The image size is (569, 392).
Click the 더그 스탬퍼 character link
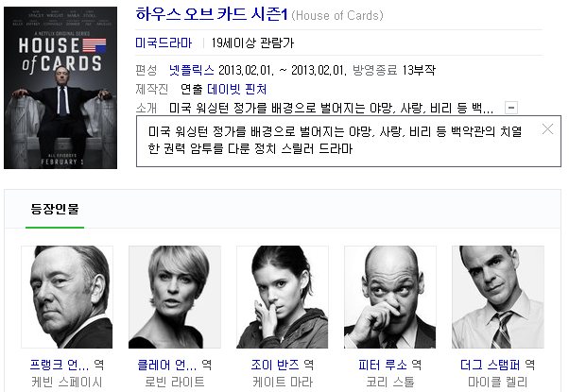pyautogui.click(x=491, y=365)
